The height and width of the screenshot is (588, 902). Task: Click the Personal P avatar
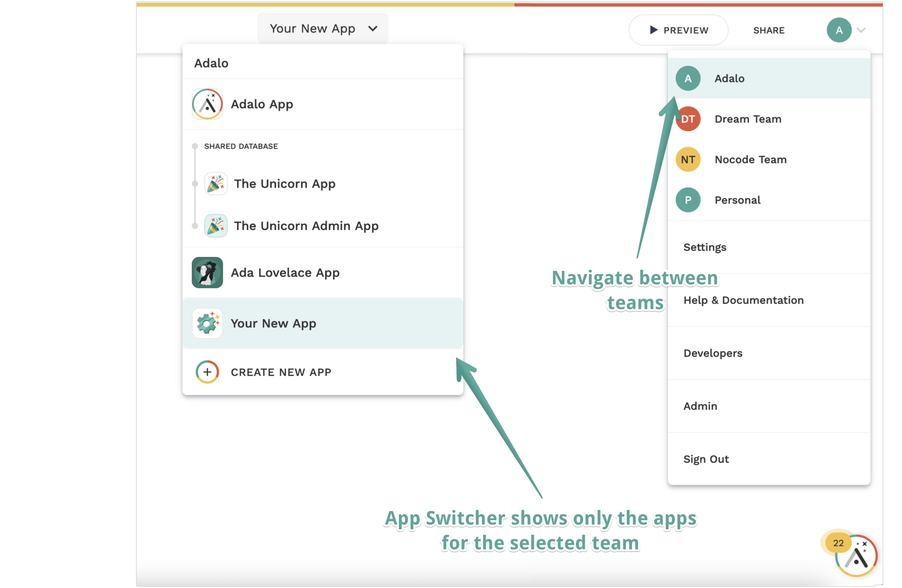tap(688, 200)
